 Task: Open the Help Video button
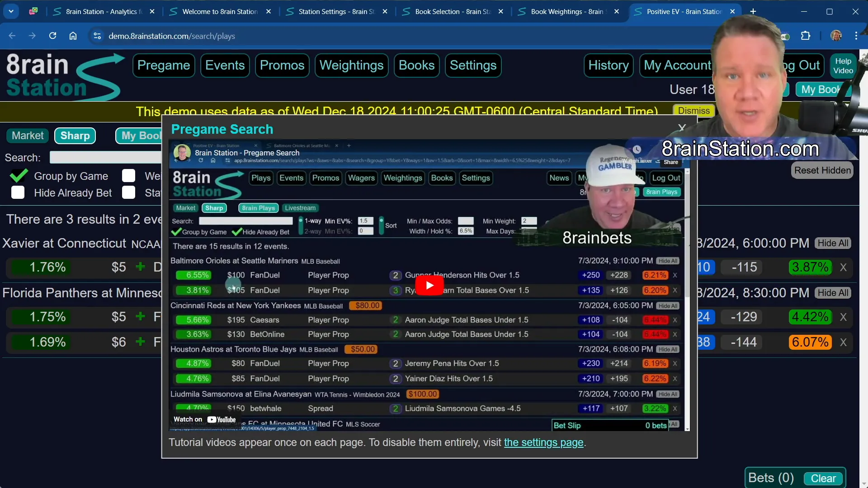point(843,66)
